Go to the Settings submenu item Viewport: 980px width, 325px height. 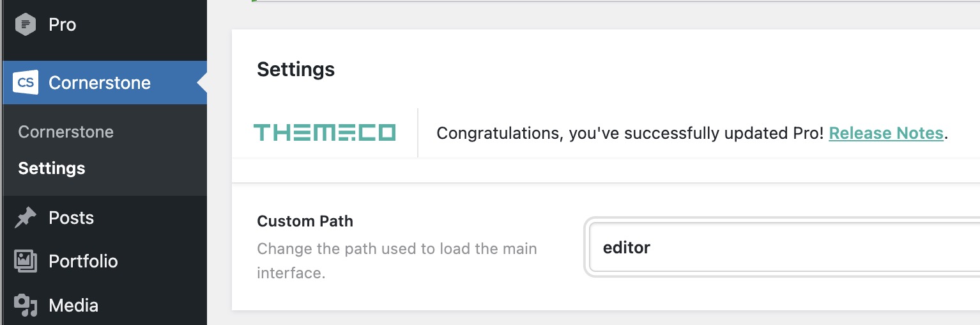click(52, 168)
